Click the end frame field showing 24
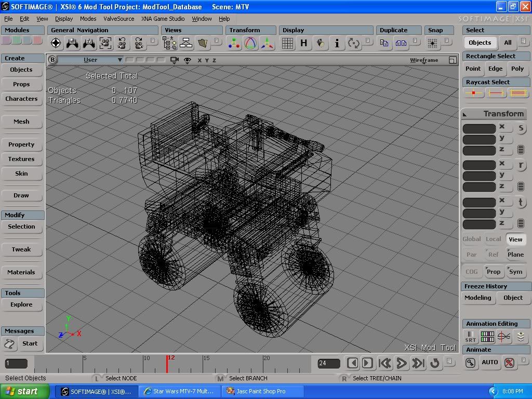This screenshot has height=399, width=532. tap(329, 363)
